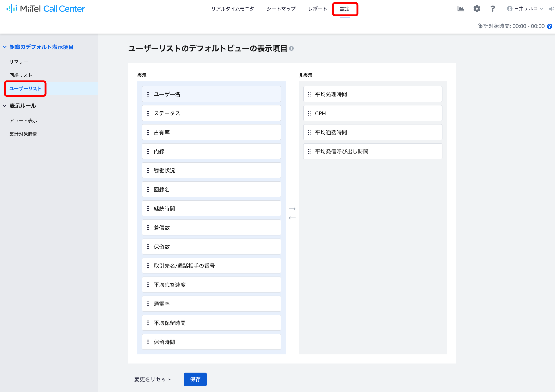Open the gear settings icon in header
Viewport: 555px width, 392px height.
click(x=477, y=9)
